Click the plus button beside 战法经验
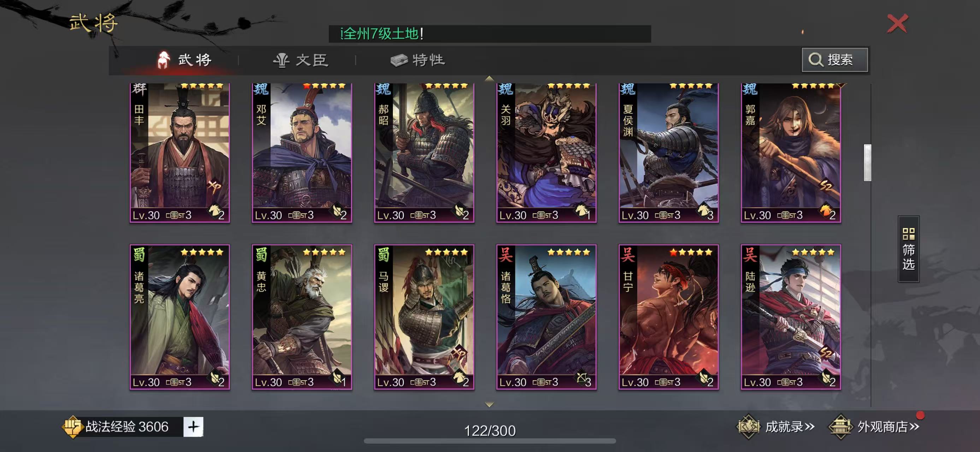The width and height of the screenshot is (980, 452). point(193,427)
